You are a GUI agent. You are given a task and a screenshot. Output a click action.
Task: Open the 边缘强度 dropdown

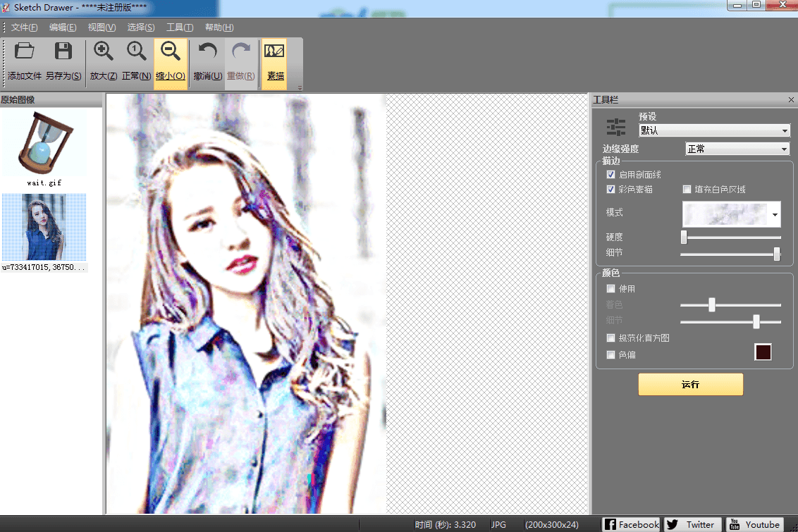click(x=737, y=149)
